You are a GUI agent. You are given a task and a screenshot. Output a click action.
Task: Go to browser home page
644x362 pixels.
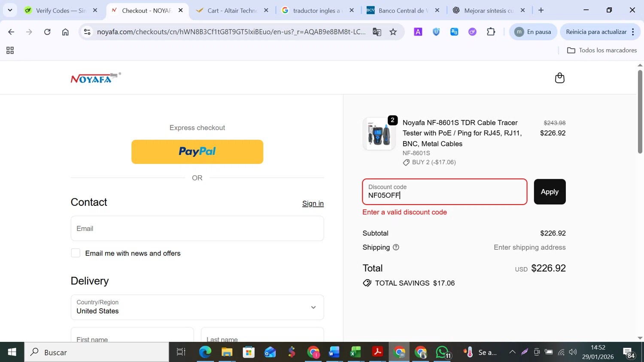point(65,32)
